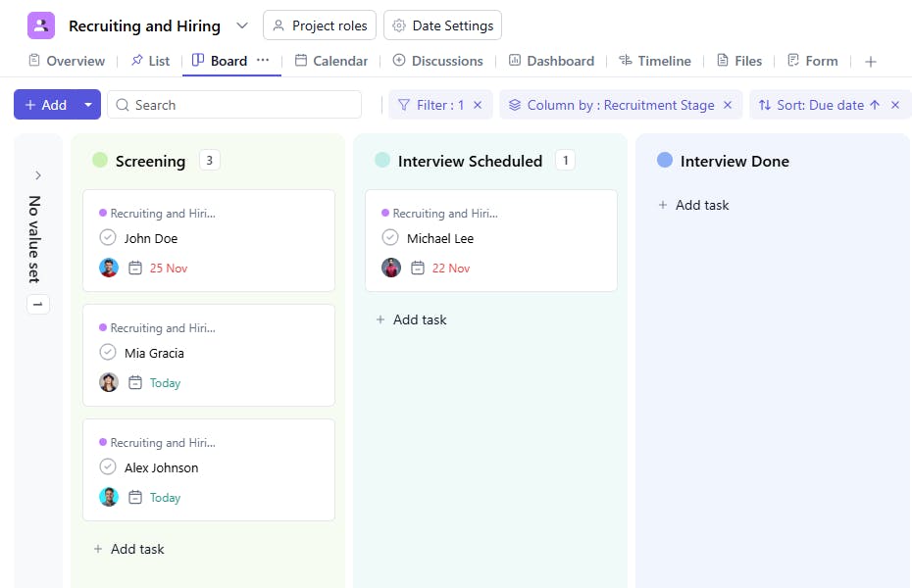
Task: Expand the collapsed No value set column
Action: click(38, 175)
